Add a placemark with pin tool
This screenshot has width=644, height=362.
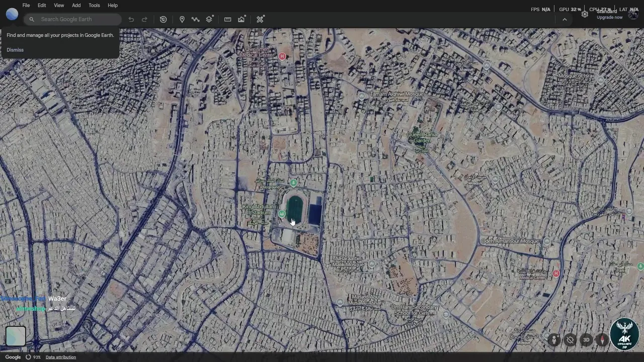(182, 19)
